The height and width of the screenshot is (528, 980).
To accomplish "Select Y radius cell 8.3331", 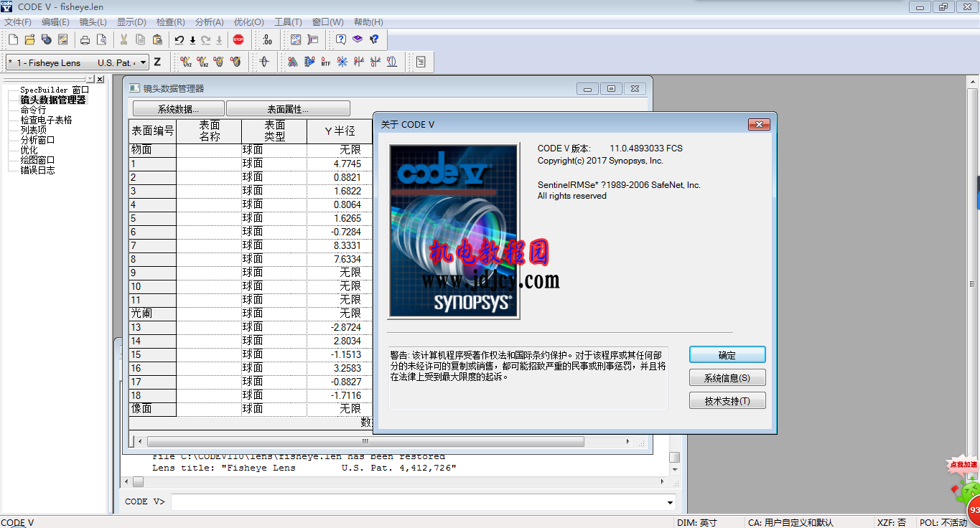I will 340,245.
